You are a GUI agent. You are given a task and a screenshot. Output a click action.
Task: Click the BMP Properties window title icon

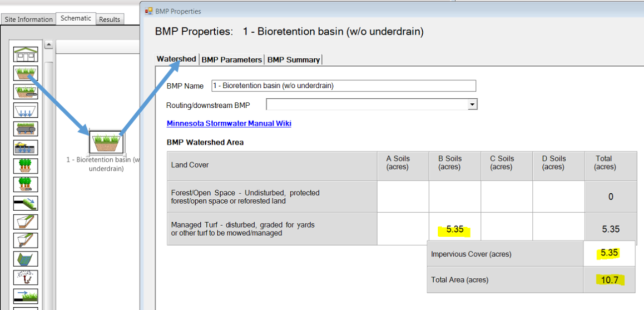(x=148, y=11)
